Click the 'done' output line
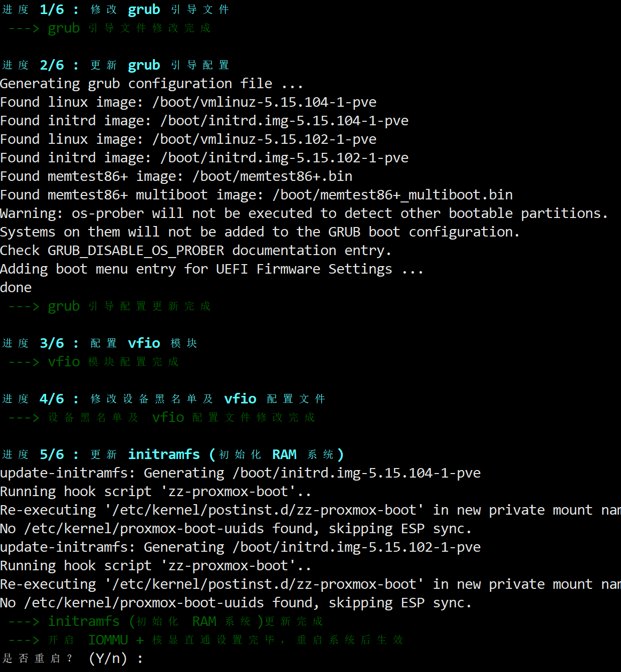This screenshot has height=672, width=621. point(16,288)
